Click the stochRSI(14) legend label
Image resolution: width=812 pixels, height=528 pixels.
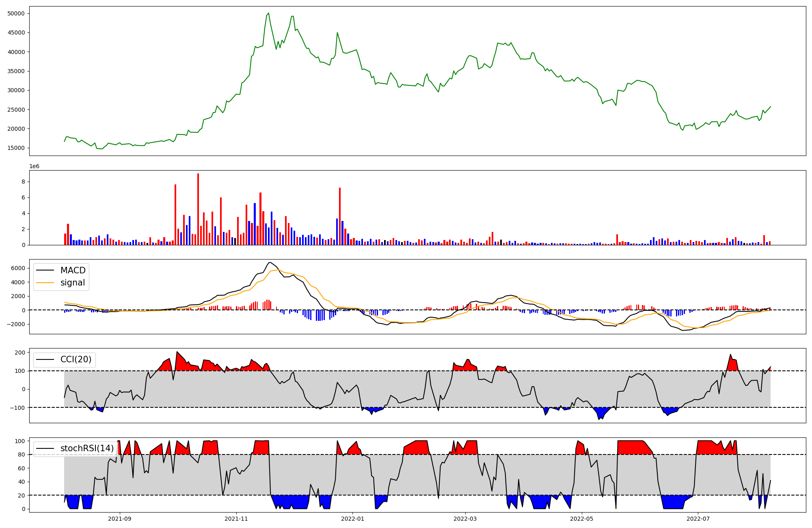tap(87, 448)
